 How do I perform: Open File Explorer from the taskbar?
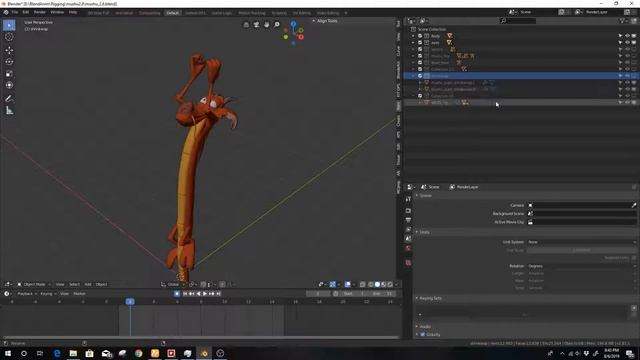pos(73,353)
